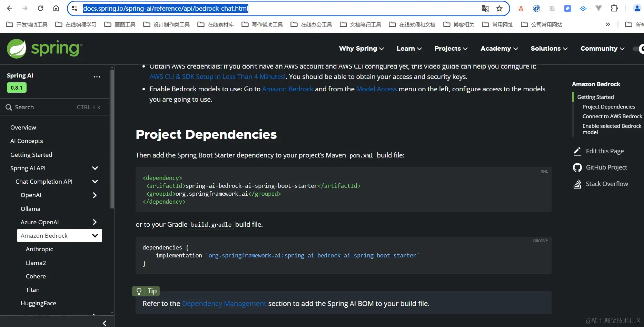Open the browser home page
644x327 pixels.
56,8
